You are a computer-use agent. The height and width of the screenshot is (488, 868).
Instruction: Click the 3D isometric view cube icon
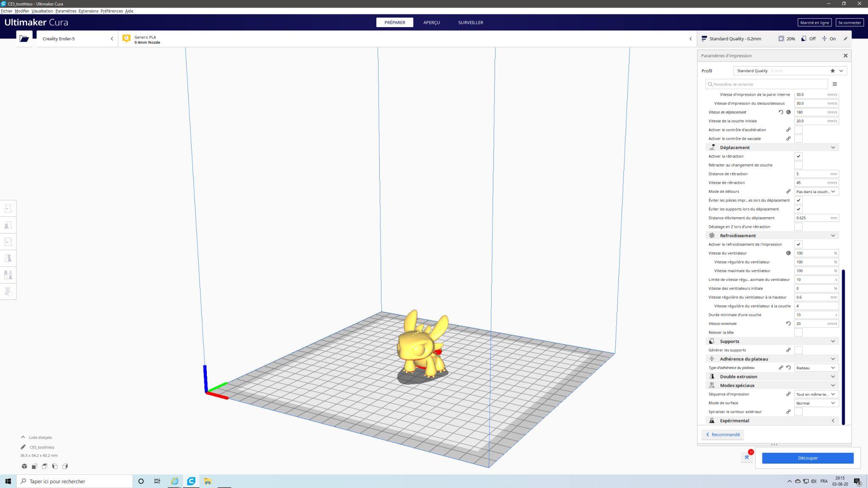coord(24,466)
